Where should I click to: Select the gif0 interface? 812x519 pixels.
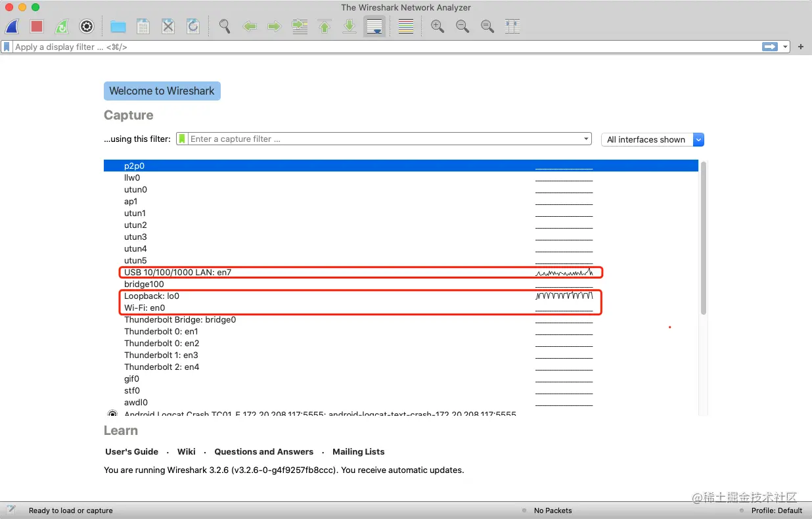click(x=401, y=378)
